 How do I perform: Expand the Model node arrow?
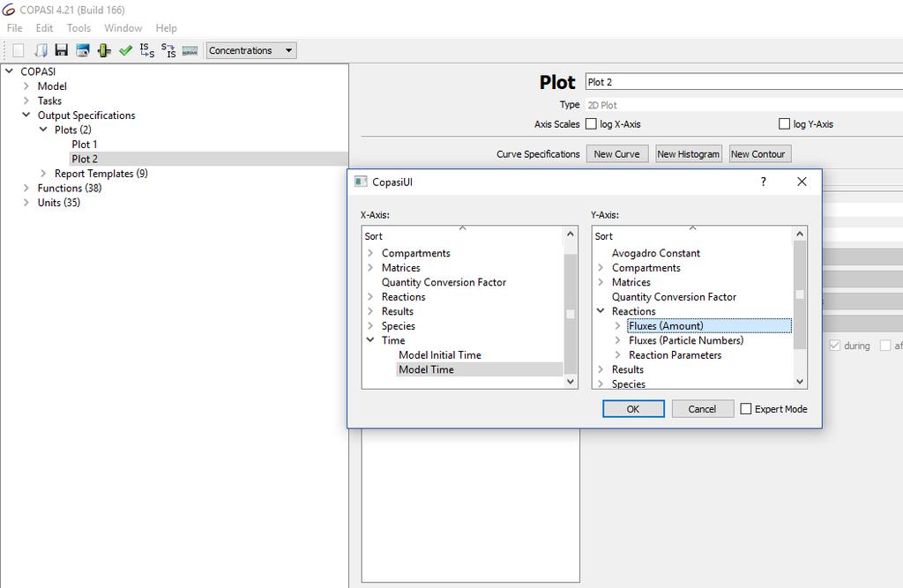pyautogui.click(x=26, y=86)
